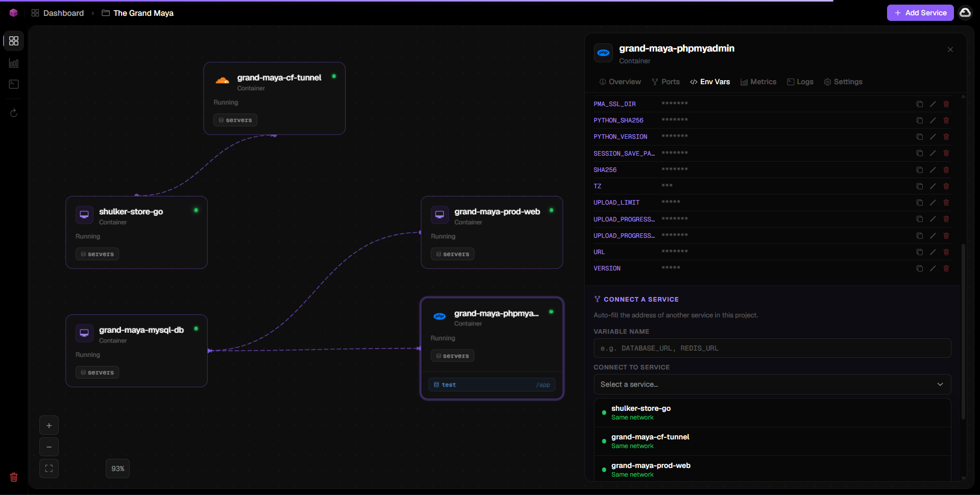Switch to the Metrics tab
The height and width of the screenshot is (495, 980).
pos(758,82)
